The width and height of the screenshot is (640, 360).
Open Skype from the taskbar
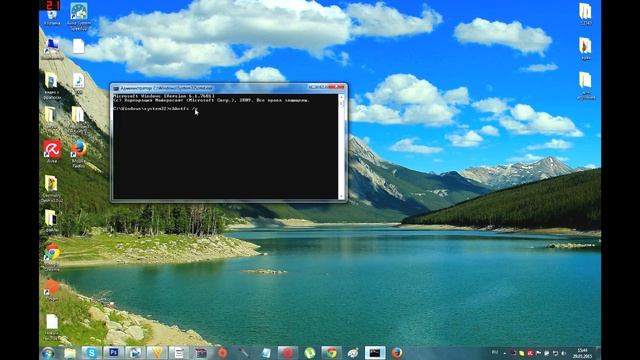tap(91, 353)
